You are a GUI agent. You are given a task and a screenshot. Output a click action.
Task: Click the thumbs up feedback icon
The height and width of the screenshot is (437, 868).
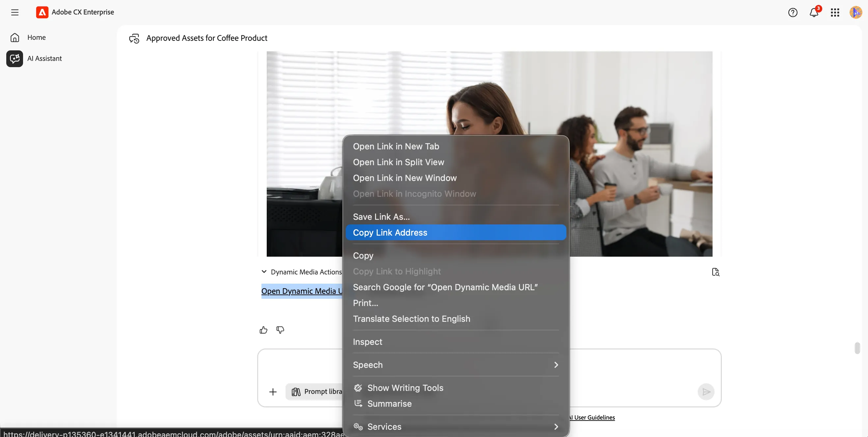point(263,330)
